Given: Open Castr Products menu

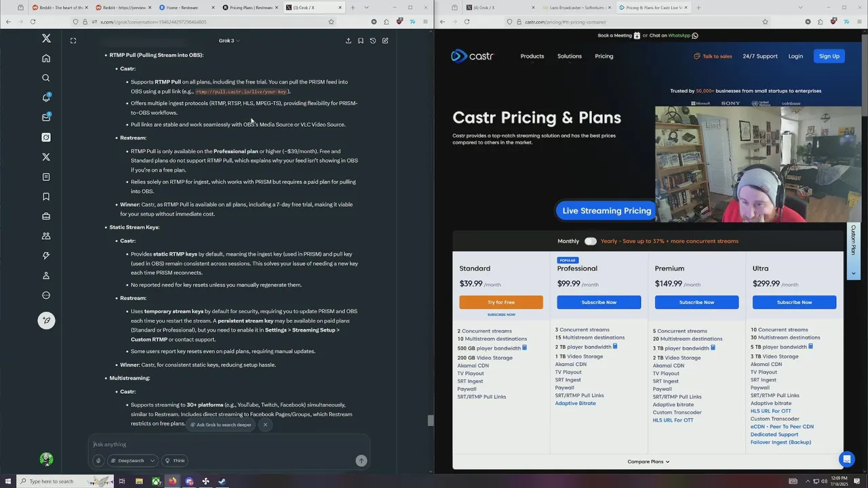Looking at the screenshot, I should tap(532, 56).
